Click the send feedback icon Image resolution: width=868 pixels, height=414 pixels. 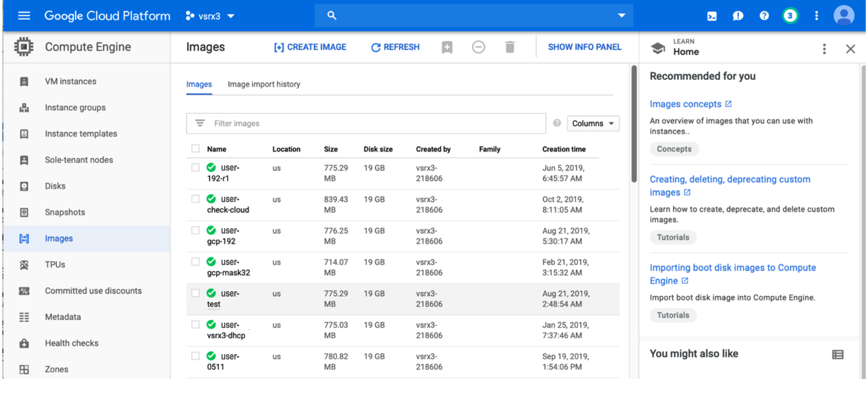tap(738, 16)
